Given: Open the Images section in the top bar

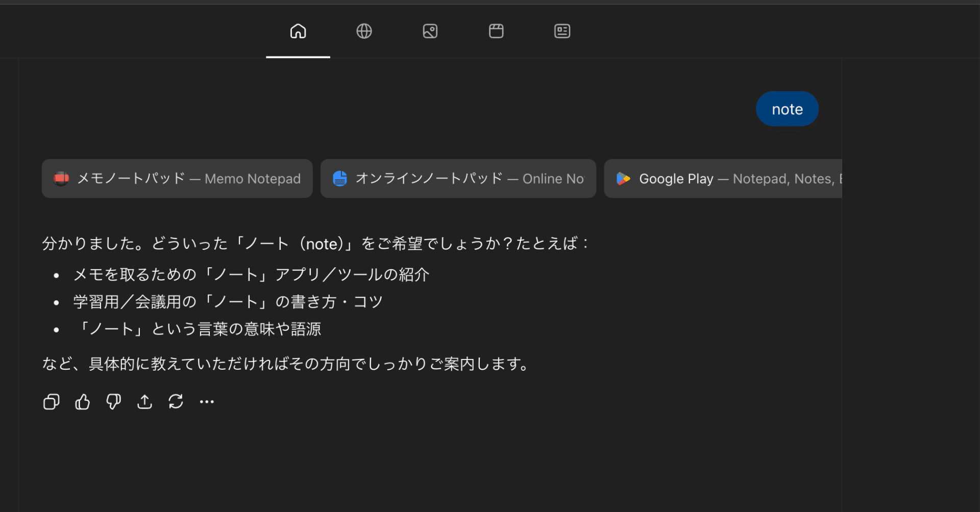Looking at the screenshot, I should coord(430,31).
